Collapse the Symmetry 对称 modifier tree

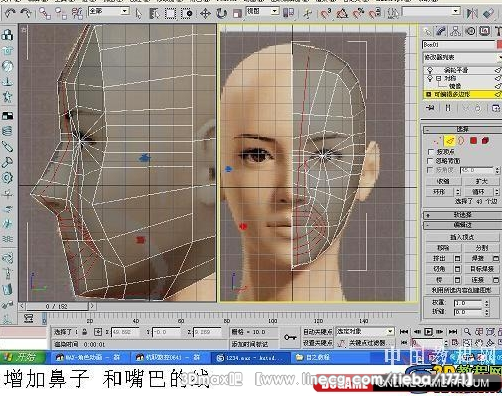[439, 78]
